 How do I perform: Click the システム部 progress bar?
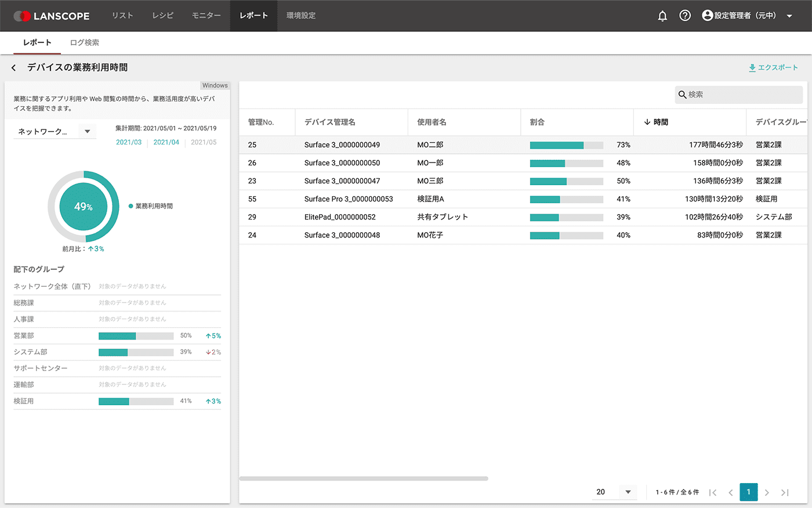tap(136, 352)
